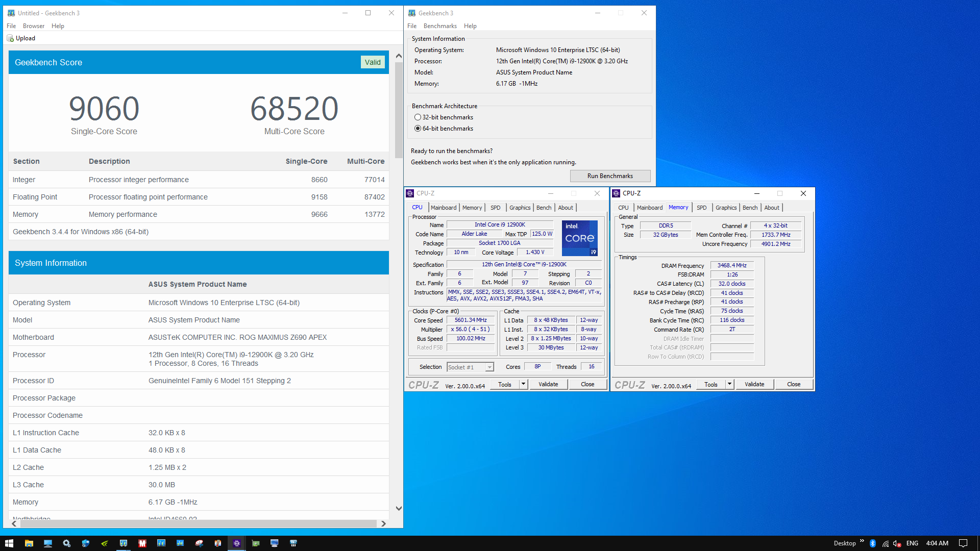Image resolution: width=980 pixels, height=551 pixels.
Task: Switch to the Bench tab in the right CPU-Z
Action: coord(750,208)
